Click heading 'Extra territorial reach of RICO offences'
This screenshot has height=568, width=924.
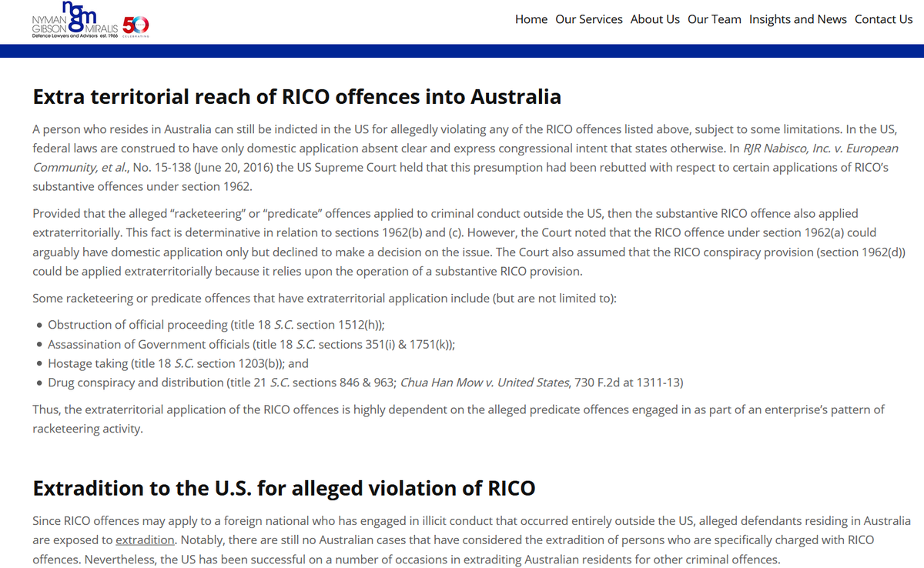296,97
